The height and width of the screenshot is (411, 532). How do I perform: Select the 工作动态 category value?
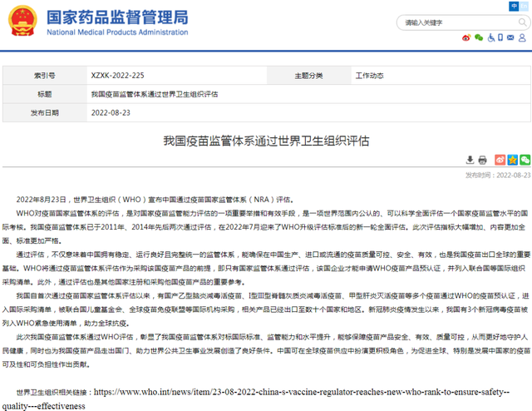point(369,76)
